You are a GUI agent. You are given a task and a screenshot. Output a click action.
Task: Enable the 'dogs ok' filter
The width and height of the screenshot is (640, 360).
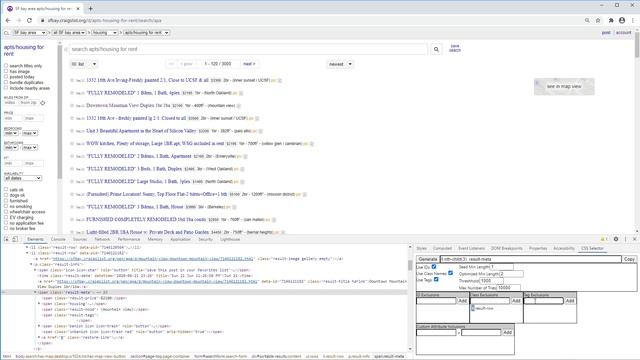6,195
